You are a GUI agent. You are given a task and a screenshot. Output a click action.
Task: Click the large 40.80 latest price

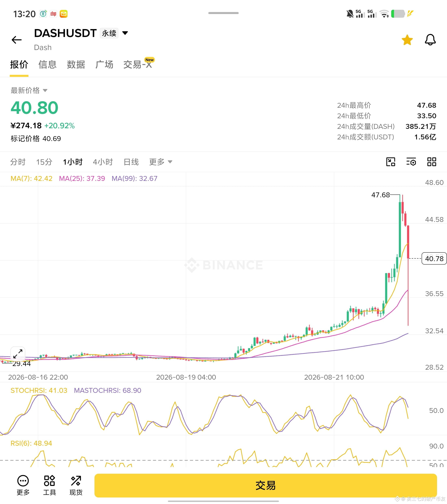tap(35, 108)
